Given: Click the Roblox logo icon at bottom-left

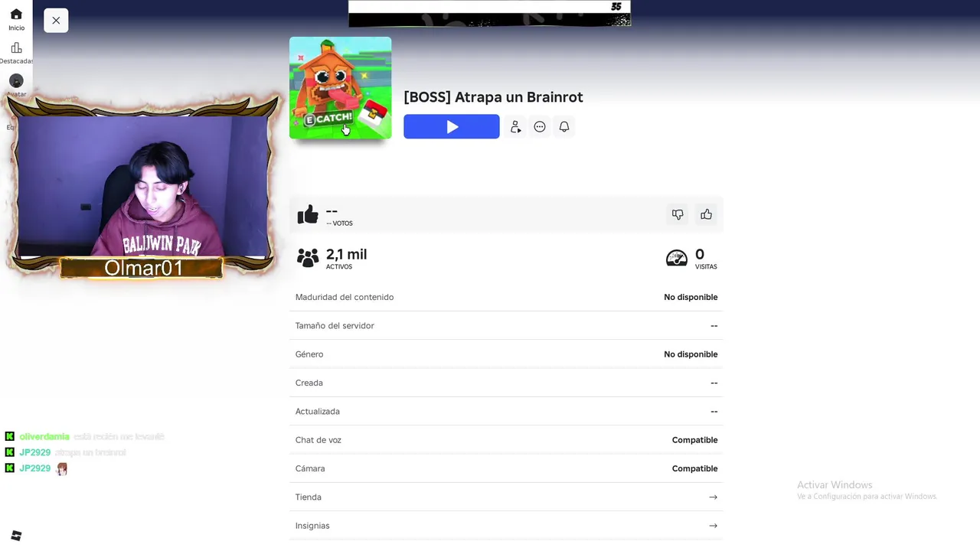Looking at the screenshot, I should [16, 536].
